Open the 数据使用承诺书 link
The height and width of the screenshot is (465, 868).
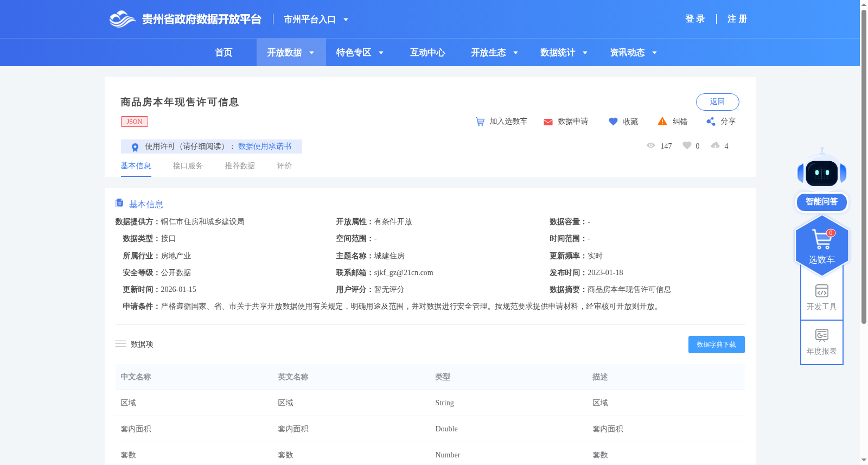click(x=265, y=146)
